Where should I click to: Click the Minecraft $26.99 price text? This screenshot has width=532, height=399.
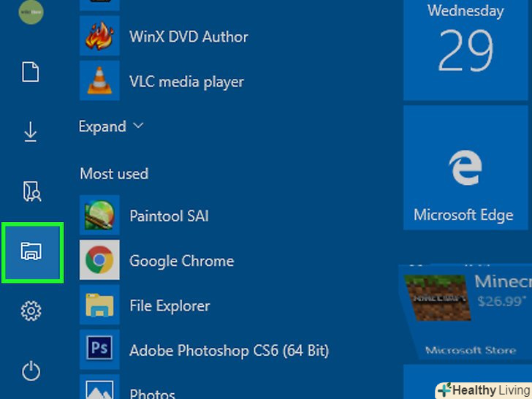[501, 301]
